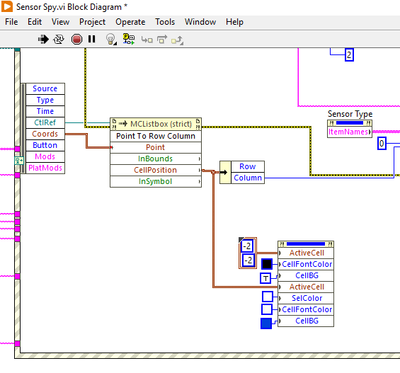Image resolution: width=400 pixels, height=373 pixels.
Task: Click the Step Out button
Action: pos(177,40)
